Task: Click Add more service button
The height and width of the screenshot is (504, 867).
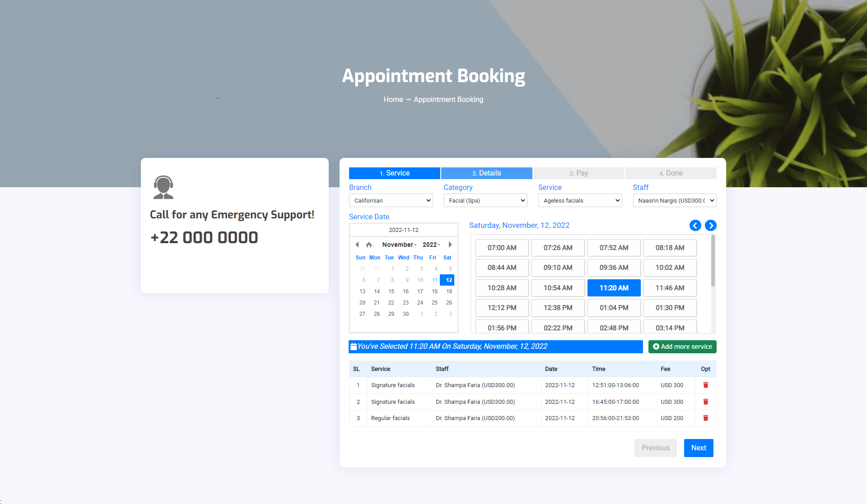Action: coord(682,347)
